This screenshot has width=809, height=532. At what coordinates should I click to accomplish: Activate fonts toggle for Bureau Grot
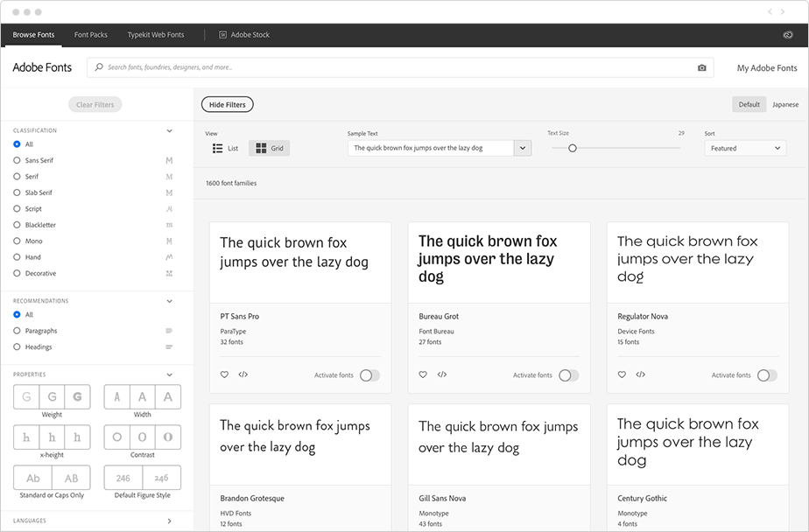[568, 375]
